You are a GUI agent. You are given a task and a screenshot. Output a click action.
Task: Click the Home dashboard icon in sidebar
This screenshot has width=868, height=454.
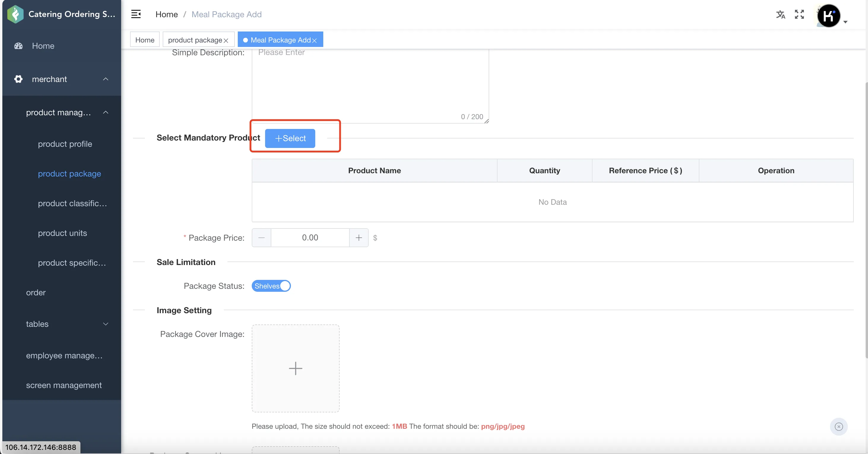point(18,46)
